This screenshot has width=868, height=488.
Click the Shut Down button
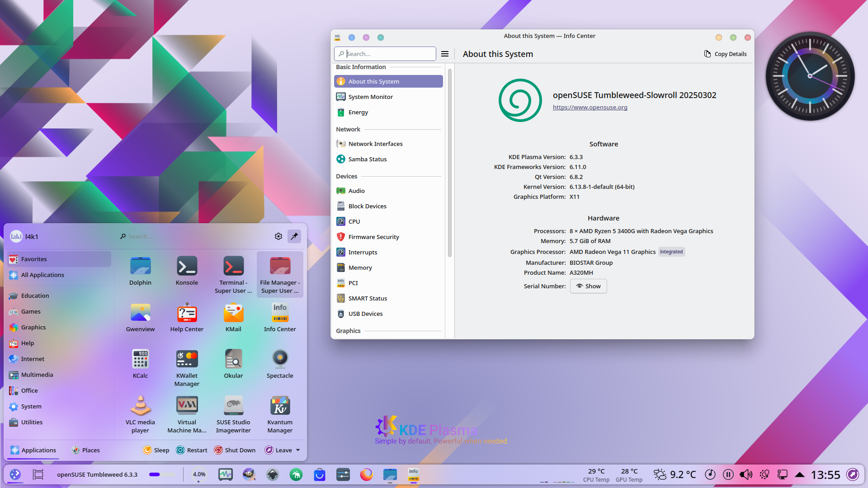(x=235, y=450)
